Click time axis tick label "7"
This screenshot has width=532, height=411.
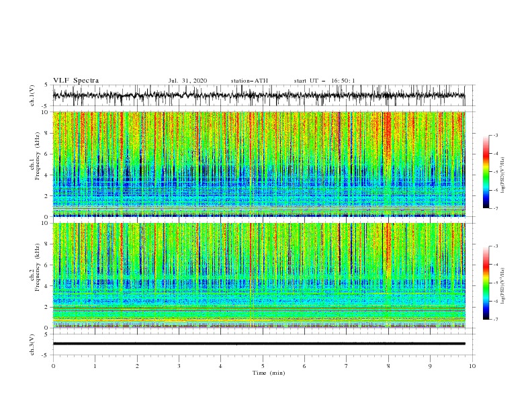tap(347, 366)
